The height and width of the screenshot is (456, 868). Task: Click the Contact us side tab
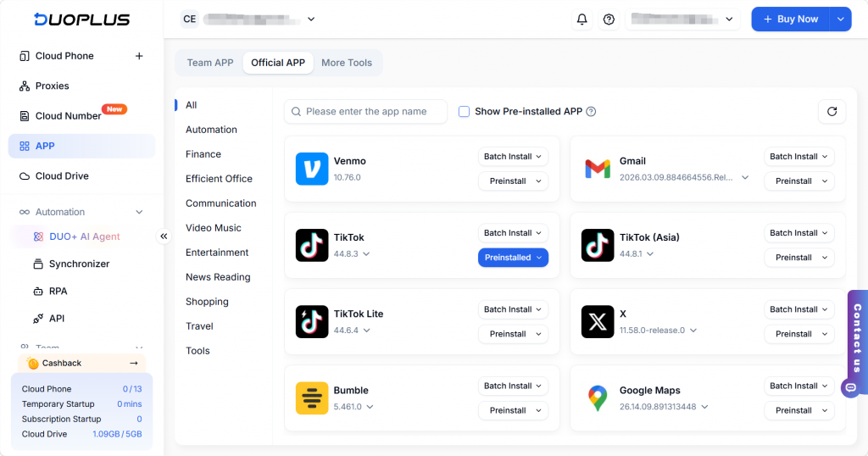(x=858, y=338)
